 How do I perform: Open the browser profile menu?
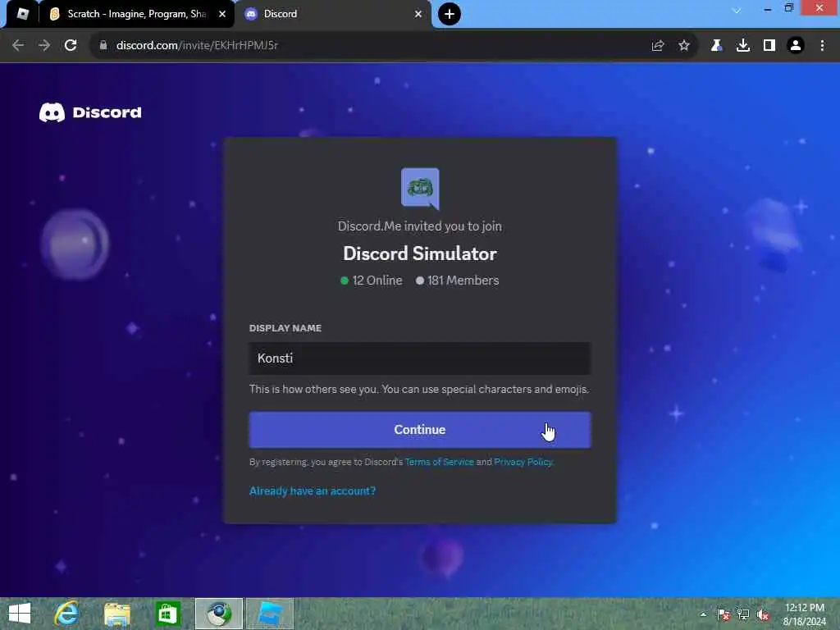click(796, 46)
